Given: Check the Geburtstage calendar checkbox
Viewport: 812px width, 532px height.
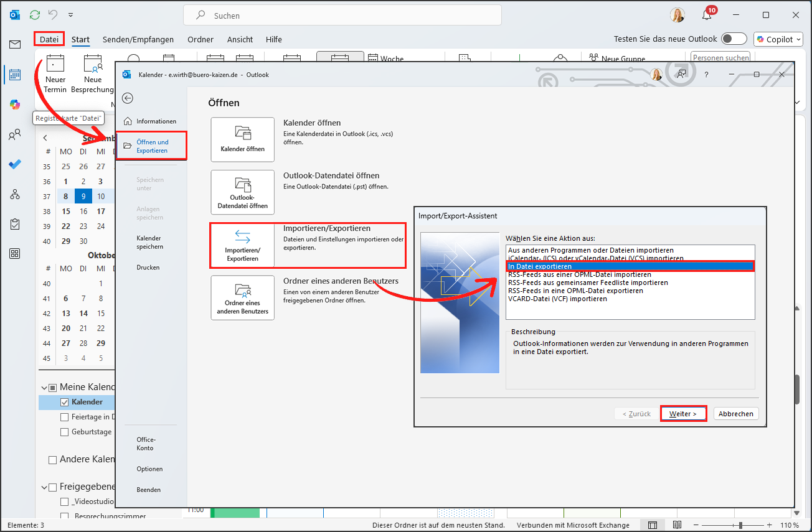Looking at the screenshot, I should [x=65, y=432].
